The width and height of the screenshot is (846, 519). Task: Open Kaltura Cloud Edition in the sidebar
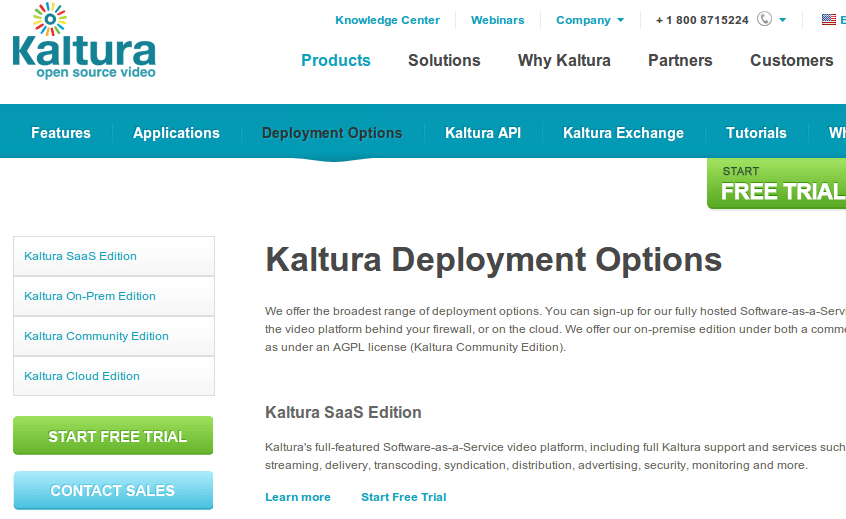click(x=114, y=376)
